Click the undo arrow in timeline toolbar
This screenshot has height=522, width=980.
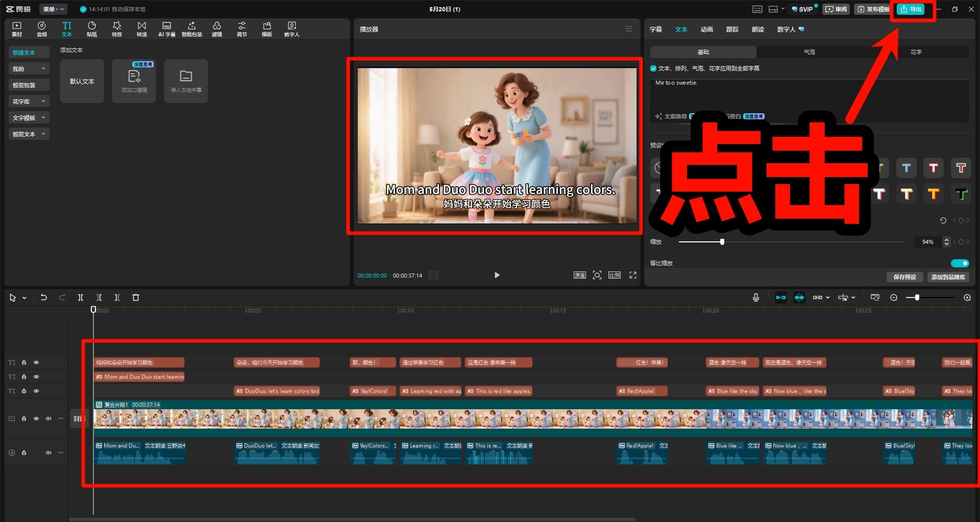click(x=44, y=297)
